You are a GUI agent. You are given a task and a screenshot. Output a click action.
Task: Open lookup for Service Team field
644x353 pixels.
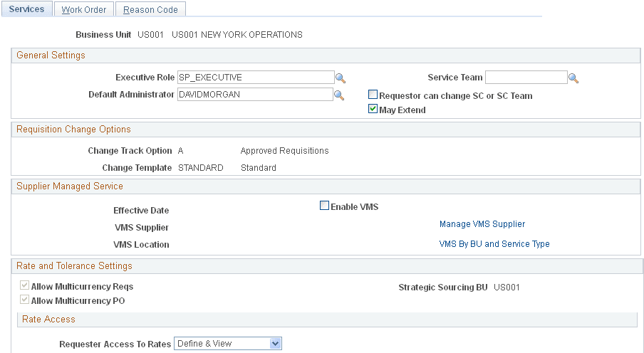pyautogui.click(x=573, y=78)
